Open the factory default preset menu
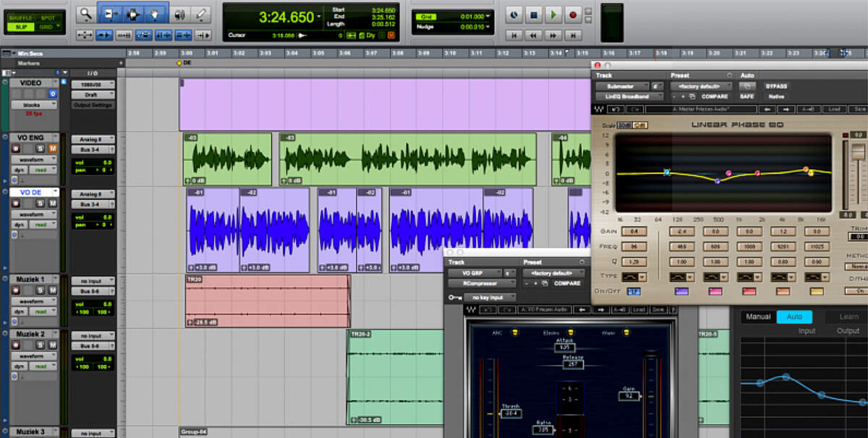868x438 pixels. click(x=703, y=87)
